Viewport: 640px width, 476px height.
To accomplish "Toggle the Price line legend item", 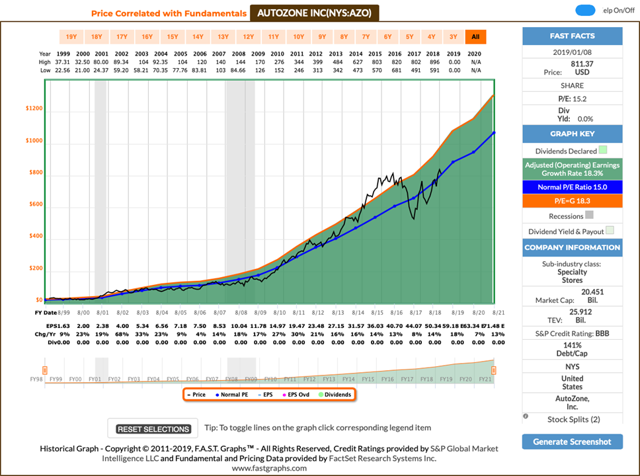I will (x=196, y=395).
